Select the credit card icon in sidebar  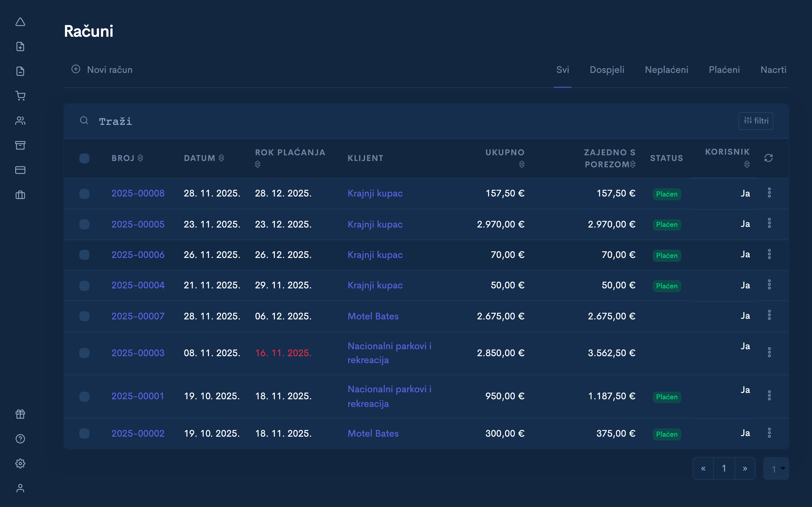(x=21, y=170)
